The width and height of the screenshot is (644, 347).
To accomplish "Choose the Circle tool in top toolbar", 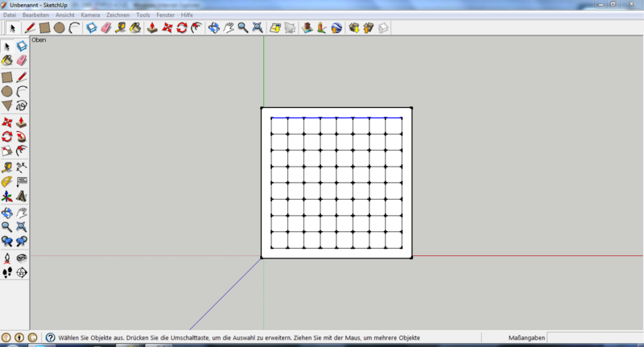I will coord(60,27).
